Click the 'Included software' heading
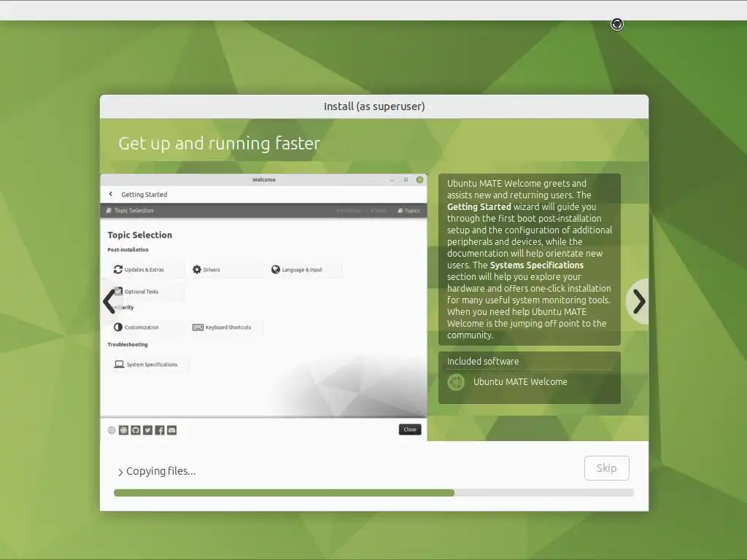 [x=483, y=362]
